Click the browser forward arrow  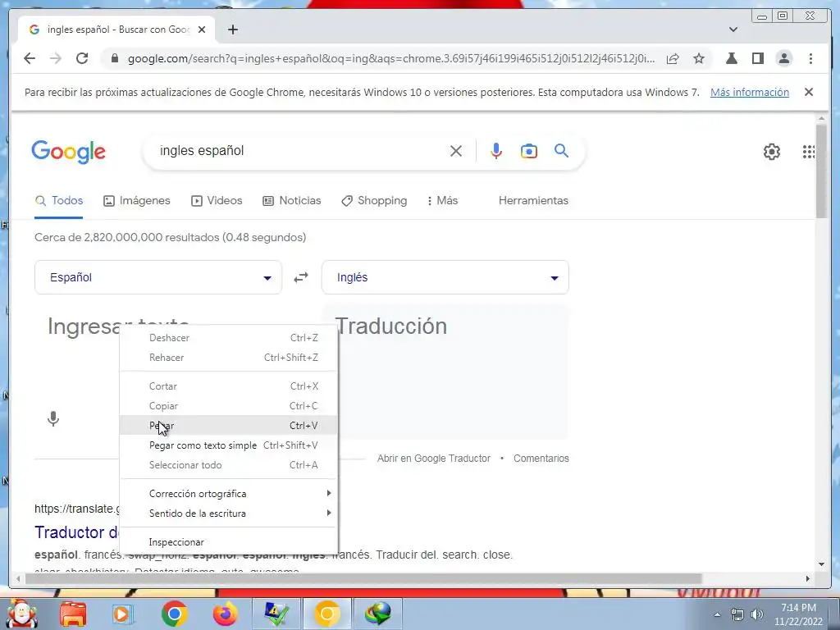[56, 58]
